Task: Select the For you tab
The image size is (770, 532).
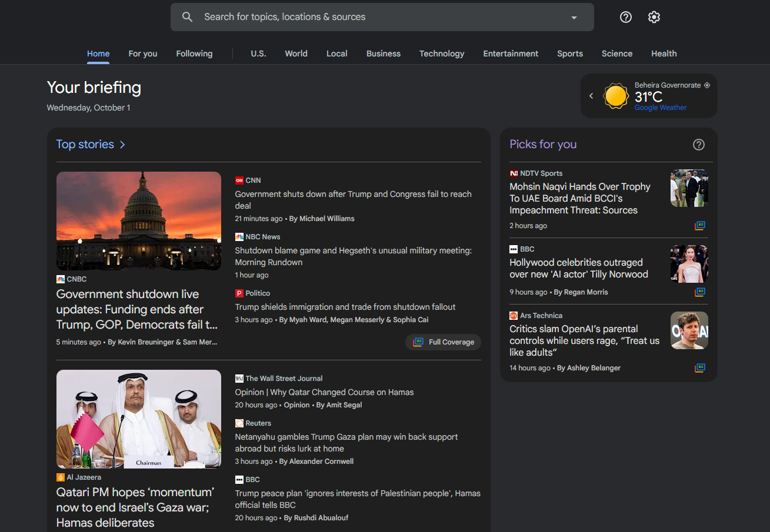Action: coord(143,53)
